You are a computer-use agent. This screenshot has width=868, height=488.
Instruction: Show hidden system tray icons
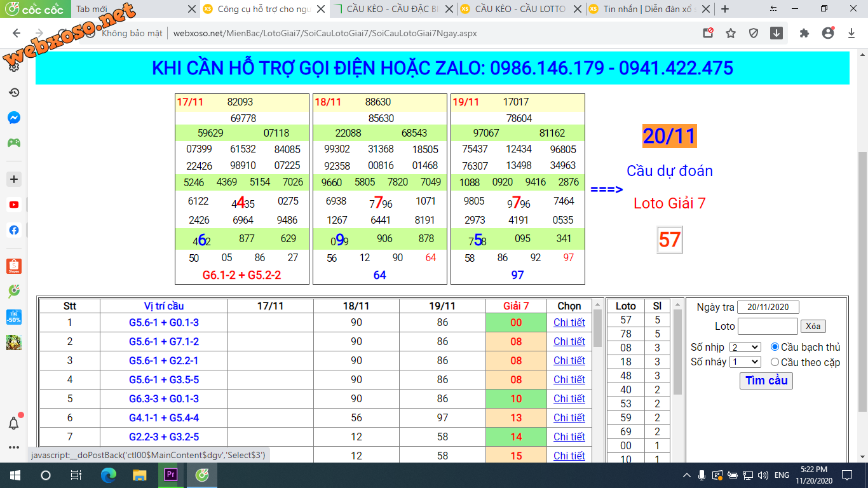click(686, 475)
